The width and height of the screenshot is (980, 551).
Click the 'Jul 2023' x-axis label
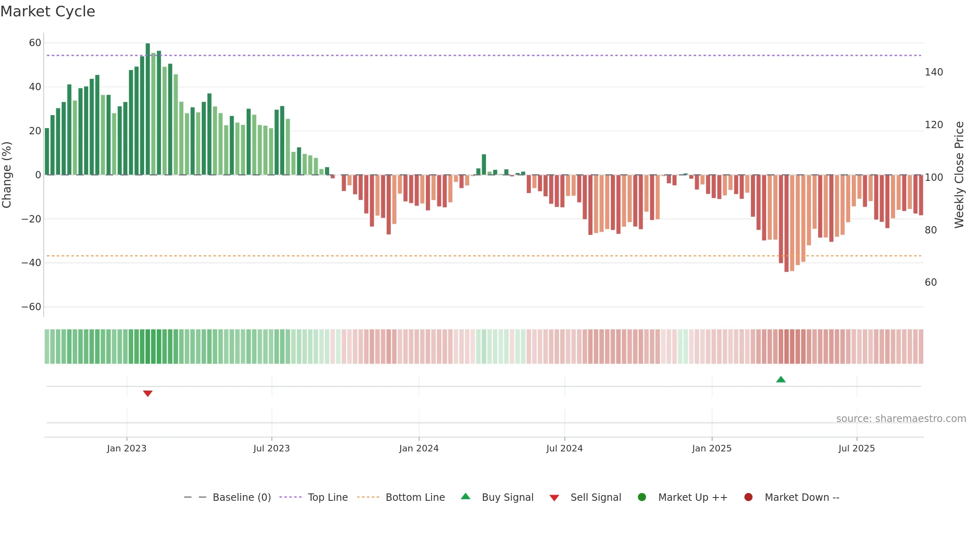click(272, 449)
